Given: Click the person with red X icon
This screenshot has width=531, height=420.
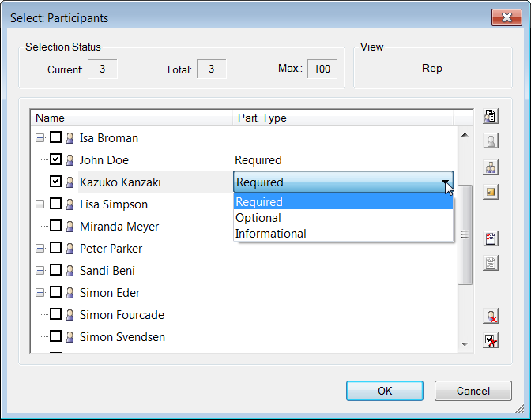Looking at the screenshot, I should pos(491,316).
